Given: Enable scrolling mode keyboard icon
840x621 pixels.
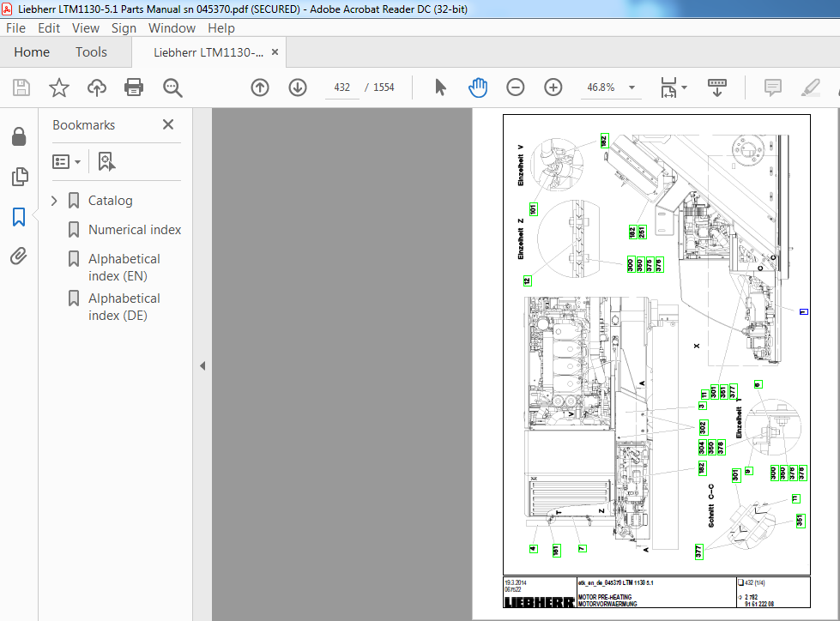Looking at the screenshot, I should (x=716, y=87).
